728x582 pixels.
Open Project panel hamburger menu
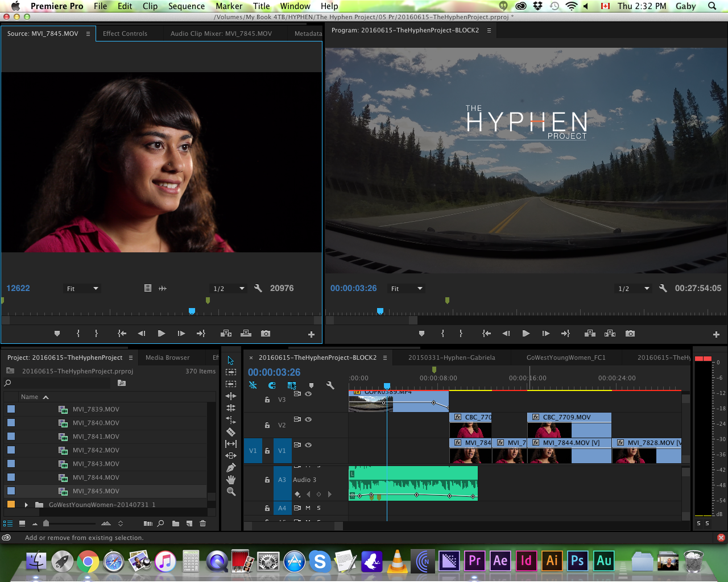tap(131, 357)
